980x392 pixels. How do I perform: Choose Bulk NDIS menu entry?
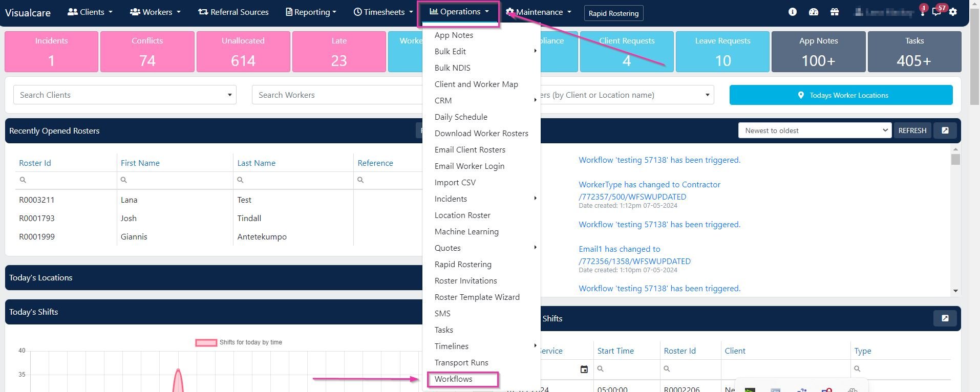pos(453,68)
